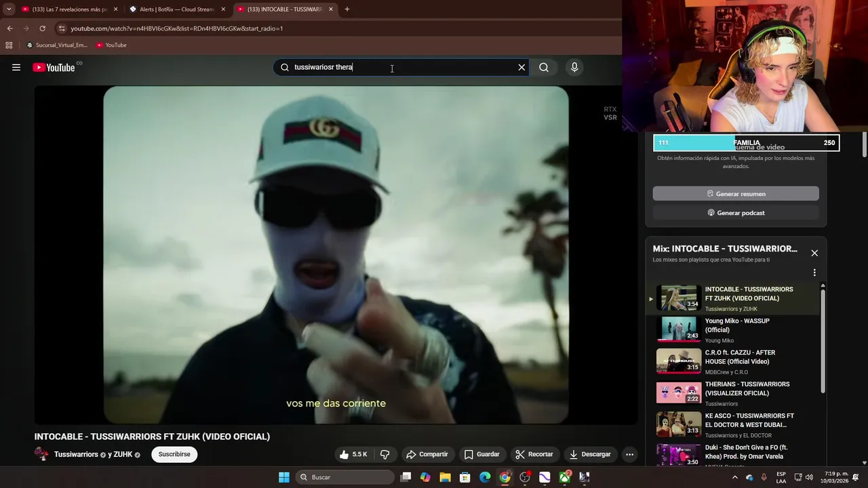Open Copilot from the taskbar
The height and width of the screenshot is (488, 868).
425,477
